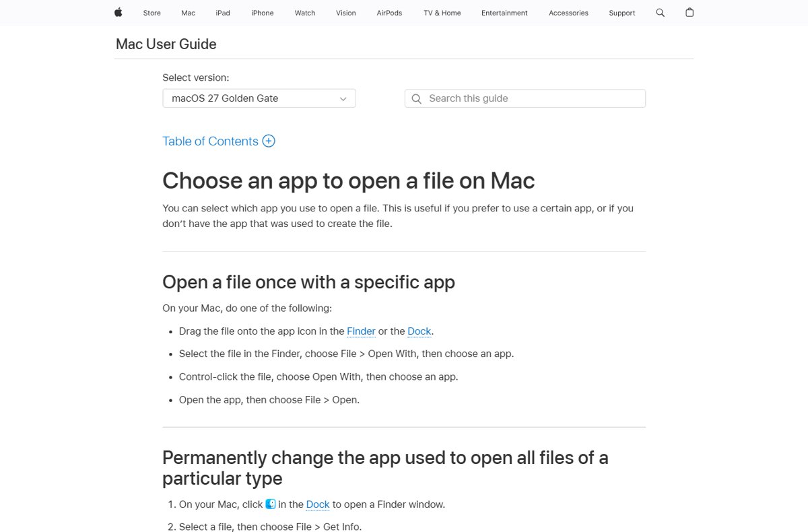
Task: Select iPhone in the nav bar
Action: [x=263, y=13]
